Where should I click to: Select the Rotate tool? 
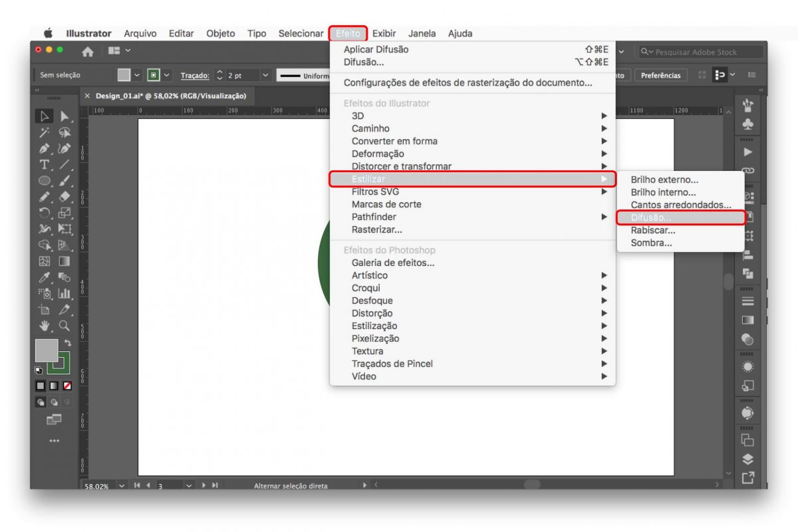(45, 213)
